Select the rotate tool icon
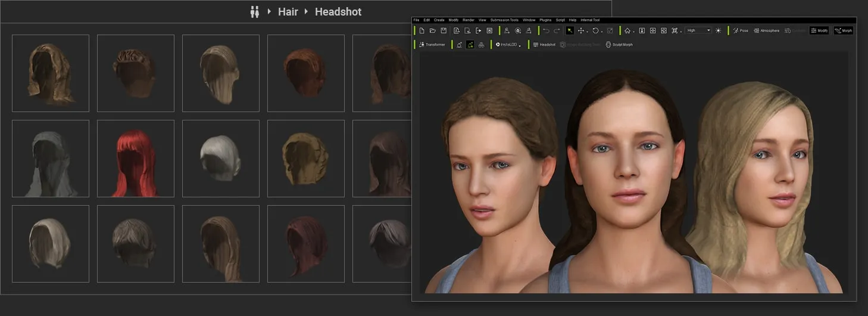The width and height of the screenshot is (868, 316). (x=595, y=31)
